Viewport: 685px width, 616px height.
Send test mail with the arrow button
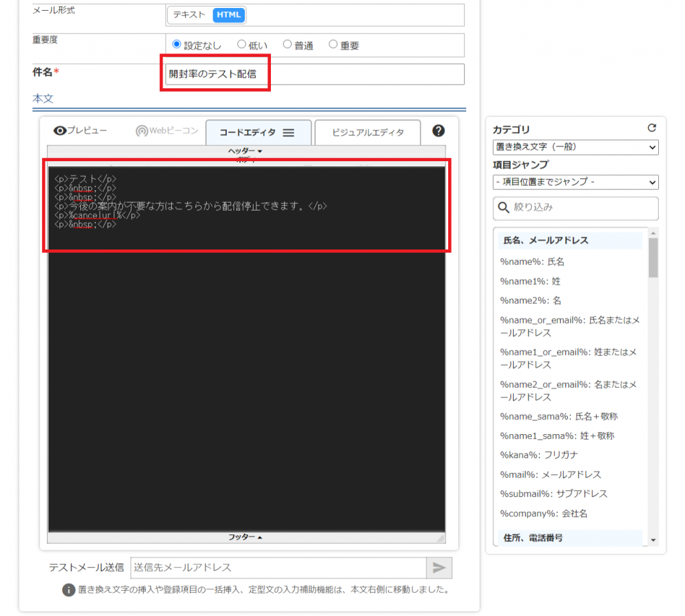[x=439, y=567]
